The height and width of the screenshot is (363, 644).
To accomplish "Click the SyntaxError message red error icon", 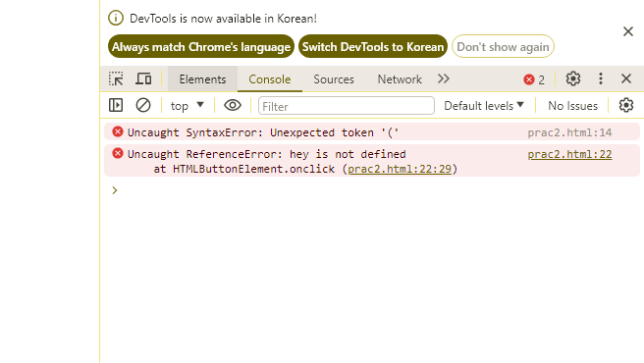I will pyautogui.click(x=118, y=131).
